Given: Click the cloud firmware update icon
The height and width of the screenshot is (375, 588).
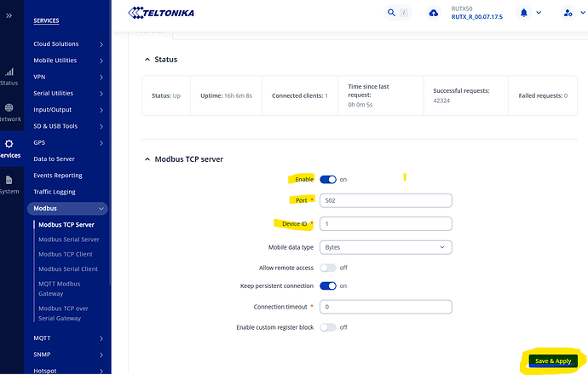Looking at the screenshot, I should [x=434, y=13].
